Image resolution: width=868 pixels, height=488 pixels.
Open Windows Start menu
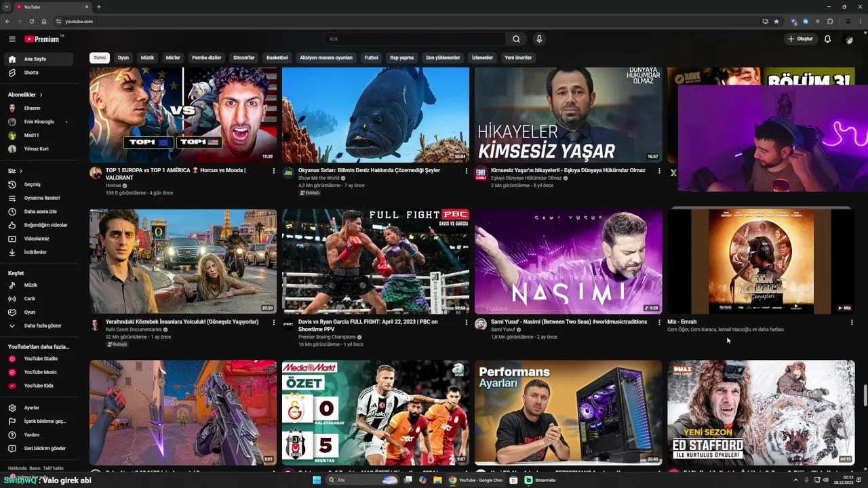[317, 480]
